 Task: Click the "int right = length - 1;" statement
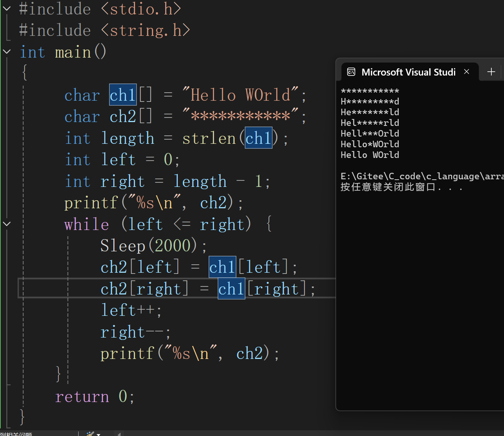click(x=167, y=181)
